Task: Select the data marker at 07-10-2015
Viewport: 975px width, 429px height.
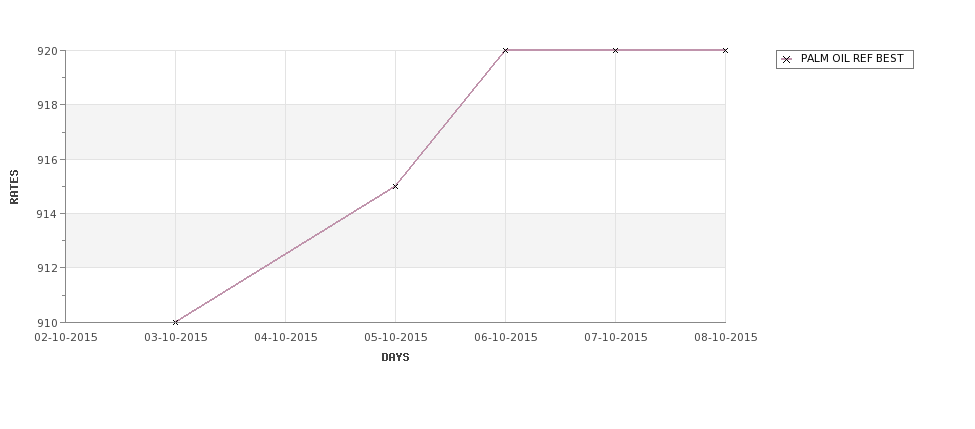Action: (x=616, y=50)
